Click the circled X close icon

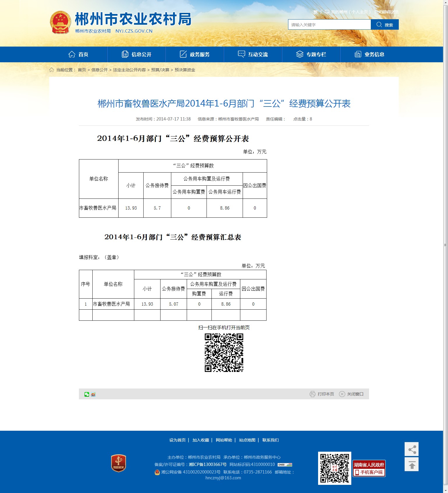coord(342,394)
